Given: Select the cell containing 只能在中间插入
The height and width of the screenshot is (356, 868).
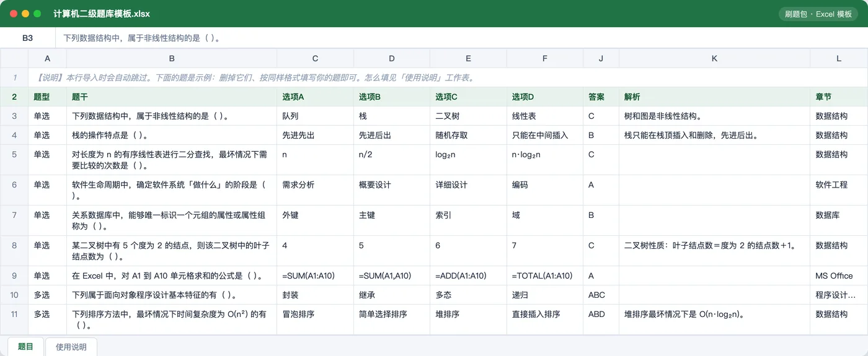Looking at the screenshot, I should [545, 135].
